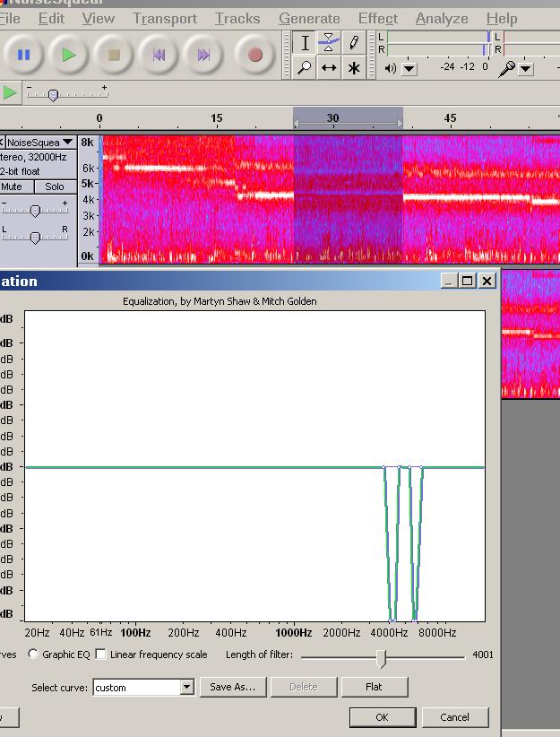This screenshot has height=737, width=560.
Task: Click the Flat button in Equalization
Action: (374, 687)
